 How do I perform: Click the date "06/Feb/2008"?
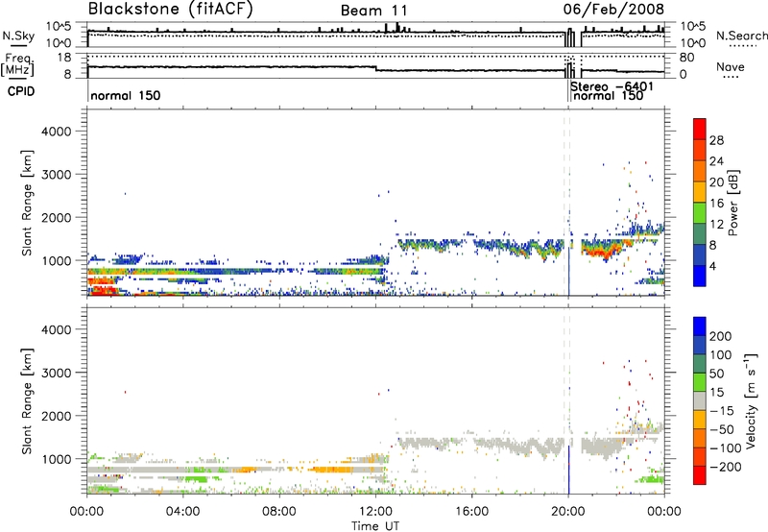[x=613, y=9]
